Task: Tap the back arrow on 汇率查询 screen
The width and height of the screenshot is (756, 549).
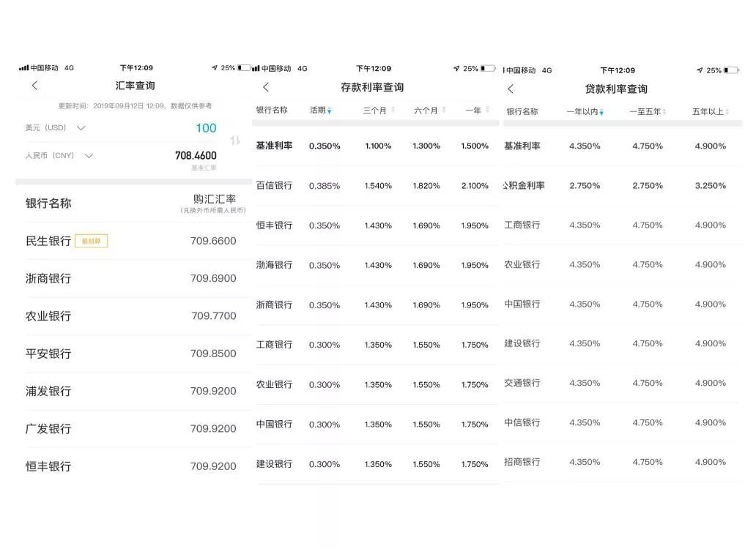Action: (x=34, y=86)
